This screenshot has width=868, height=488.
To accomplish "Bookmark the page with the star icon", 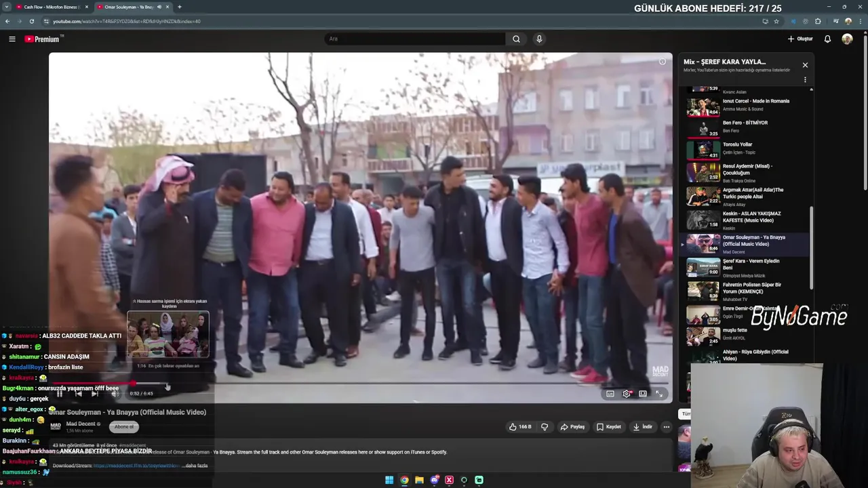I will pos(776,21).
